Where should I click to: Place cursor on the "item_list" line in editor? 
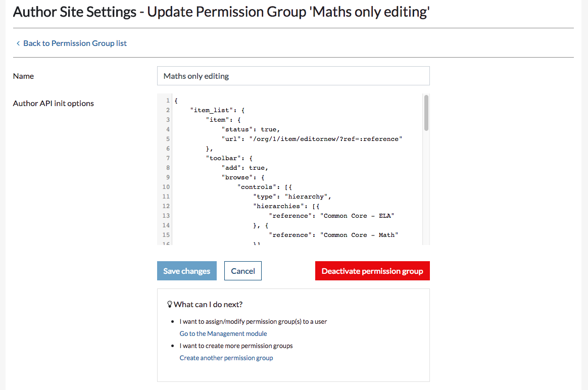click(217, 110)
